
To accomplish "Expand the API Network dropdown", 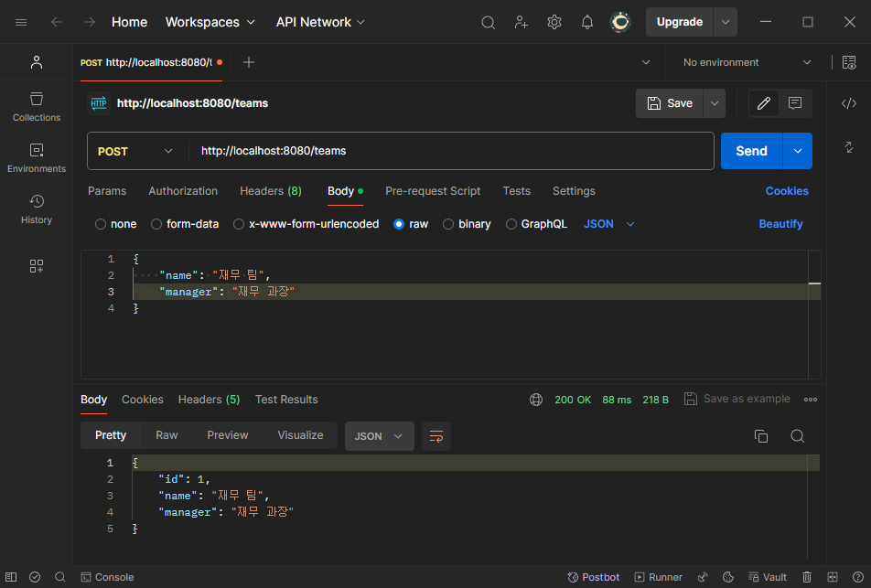I will point(320,22).
